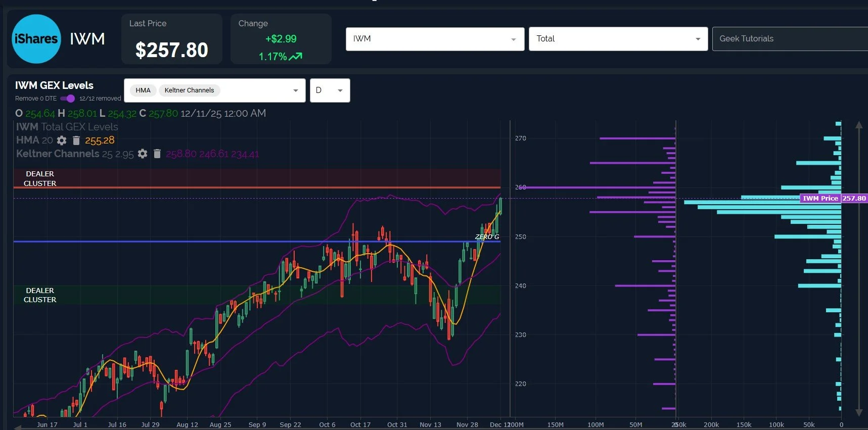
Task: Click the up arrow of vertical range scrollbar
Action: [x=858, y=125]
